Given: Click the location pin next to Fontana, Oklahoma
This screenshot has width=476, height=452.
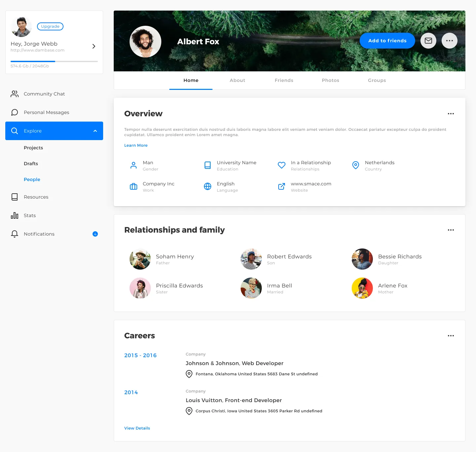Looking at the screenshot, I should (189, 374).
